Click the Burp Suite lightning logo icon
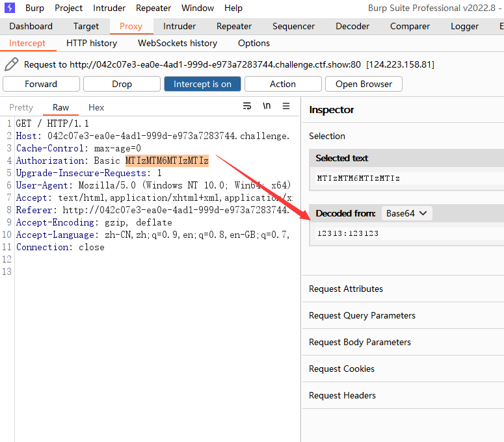Image resolution: width=504 pixels, height=442 pixels. point(10,8)
